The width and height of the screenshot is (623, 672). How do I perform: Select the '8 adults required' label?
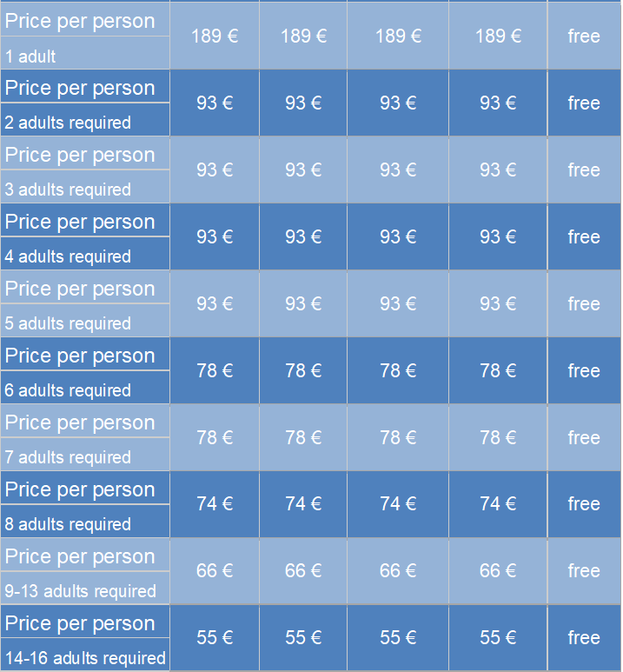pos(68,524)
